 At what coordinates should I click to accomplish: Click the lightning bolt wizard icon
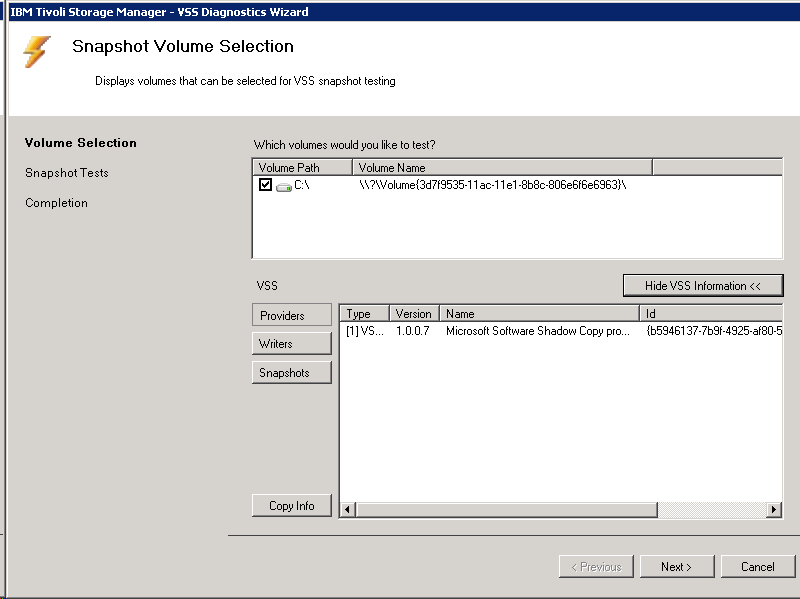pos(37,52)
